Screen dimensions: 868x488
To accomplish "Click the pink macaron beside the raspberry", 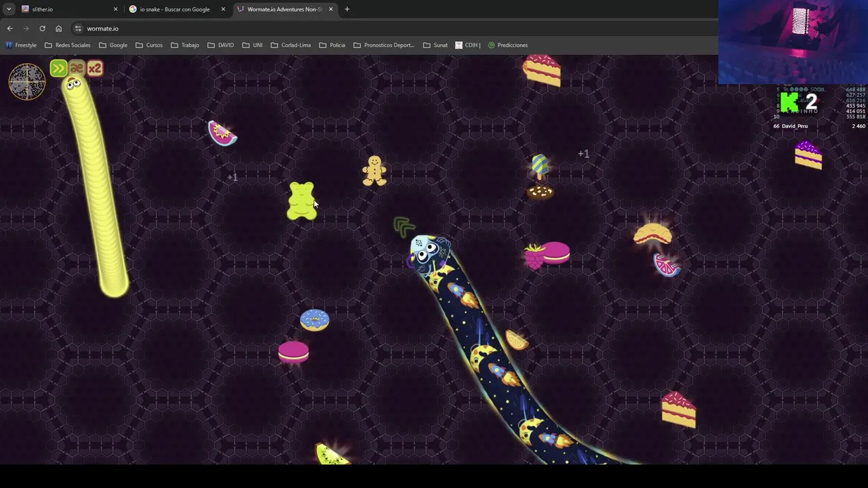I will point(556,252).
